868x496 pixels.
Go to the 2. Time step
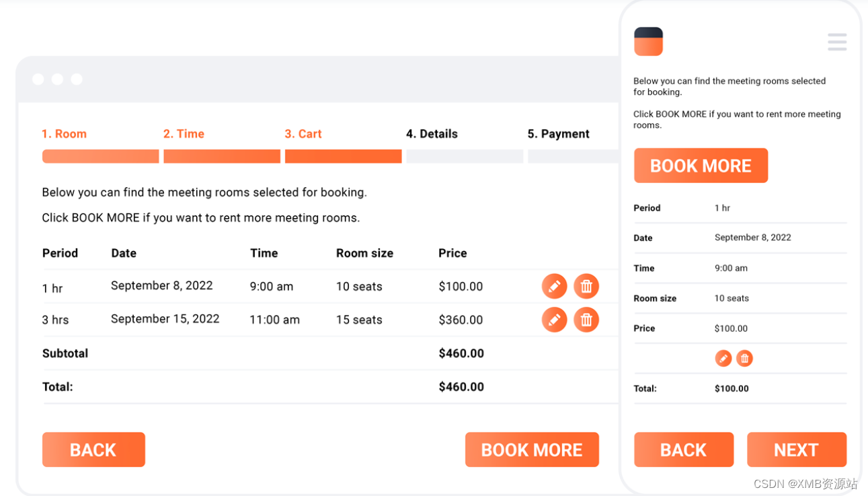coord(184,134)
